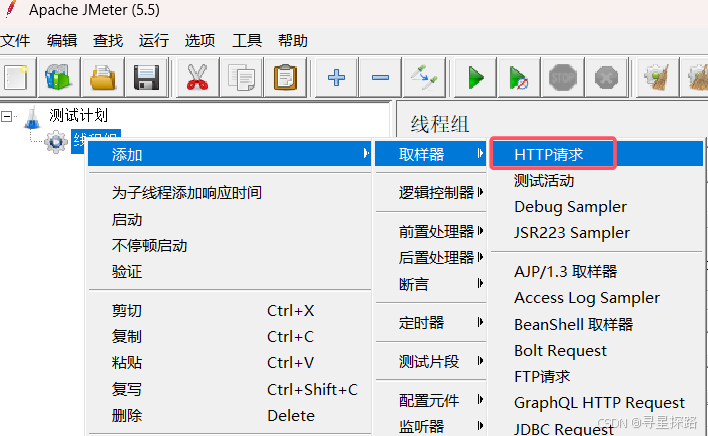Choose 删除 in context menu

point(229,416)
